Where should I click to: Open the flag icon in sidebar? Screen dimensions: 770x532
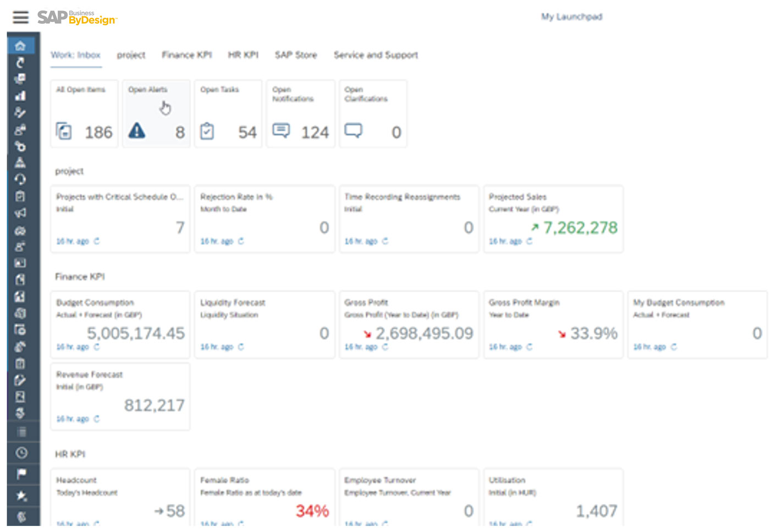[x=21, y=474]
